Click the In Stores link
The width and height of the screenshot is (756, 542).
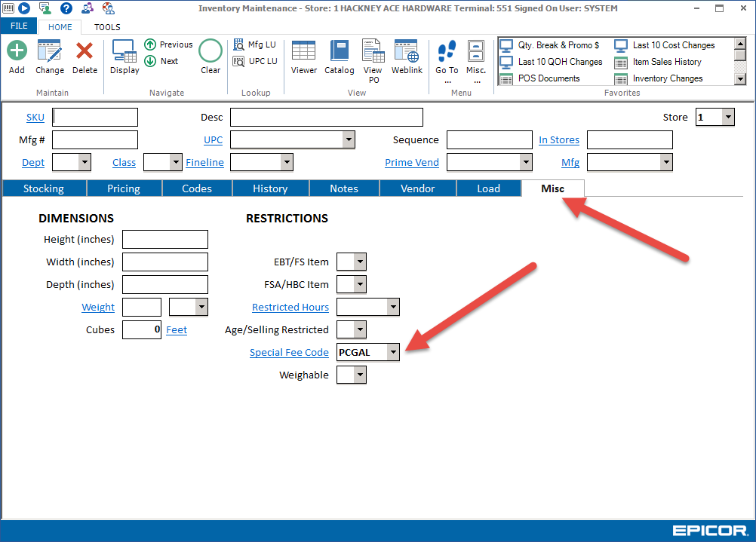tap(559, 139)
